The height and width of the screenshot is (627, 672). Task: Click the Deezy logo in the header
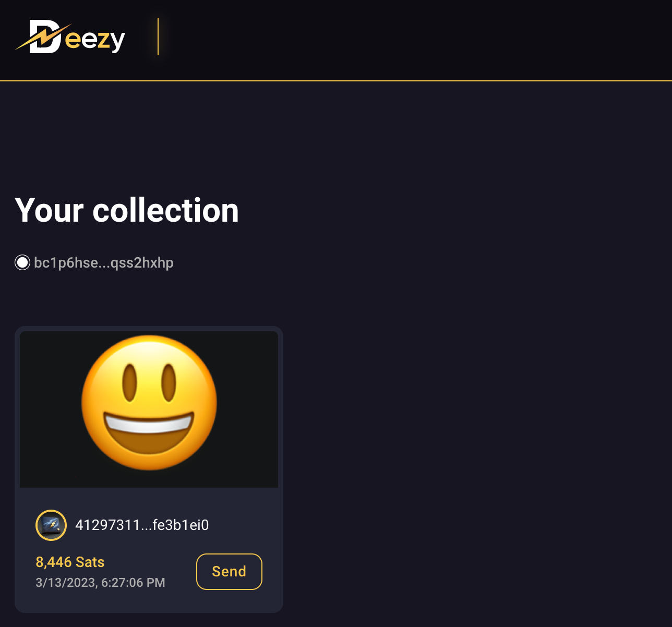pyautogui.click(x=70, y=37)
